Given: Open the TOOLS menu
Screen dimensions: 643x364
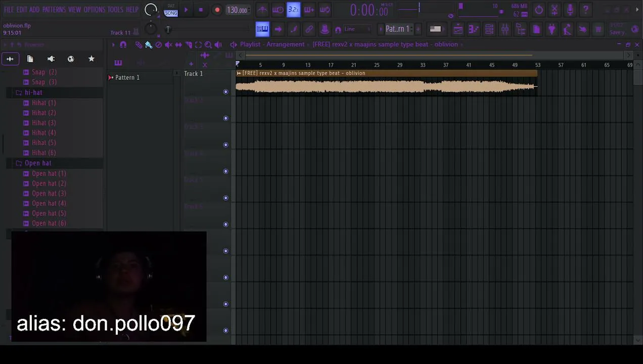Looking at the screenshot, I should [x=115, y=10].
